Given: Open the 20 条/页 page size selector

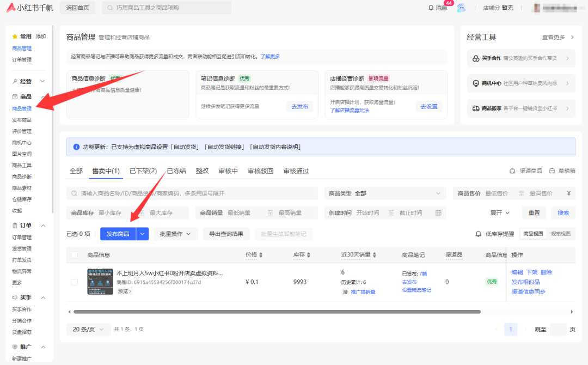Looking at the screenshot, I should (x=88, y=329).
